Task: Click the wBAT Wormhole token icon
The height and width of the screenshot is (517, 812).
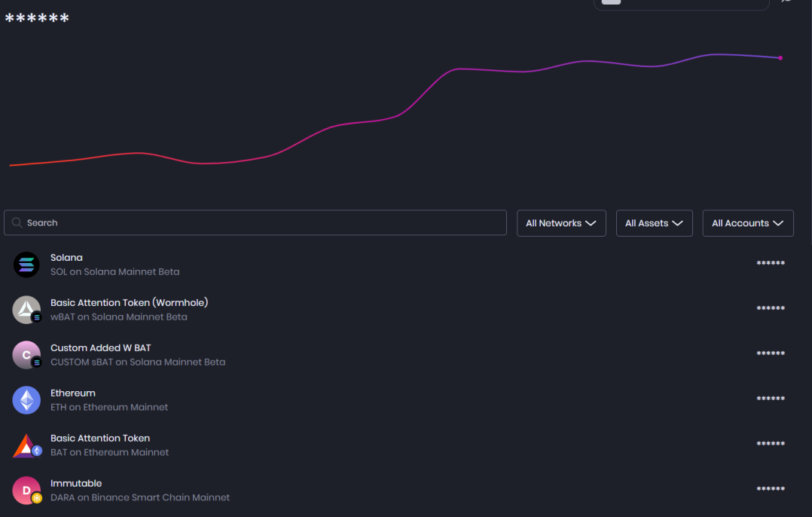Action: 26,310
